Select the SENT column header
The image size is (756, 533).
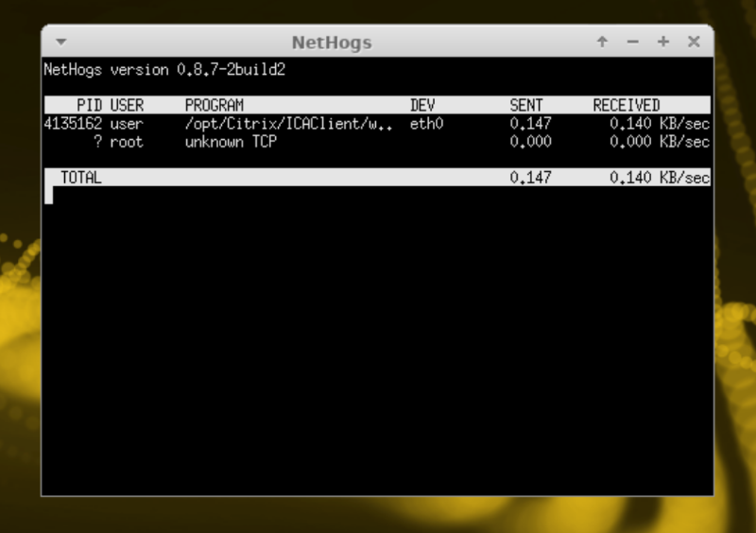(526, 105)
